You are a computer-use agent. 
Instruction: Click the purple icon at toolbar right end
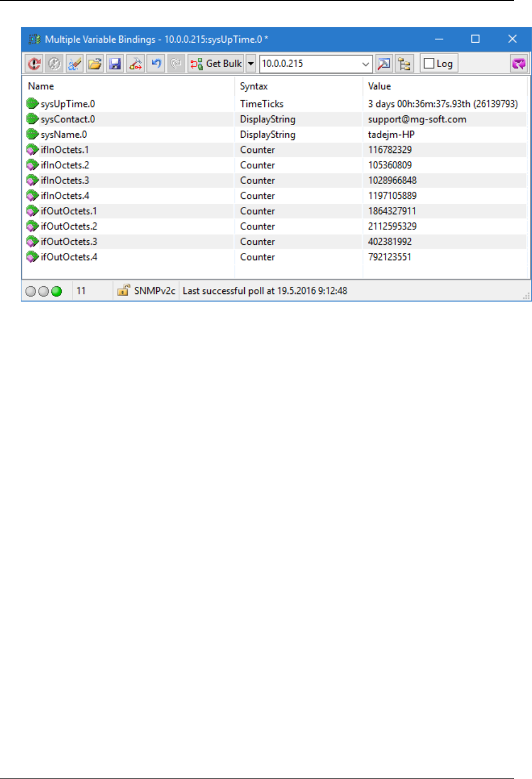click(518, 64)
